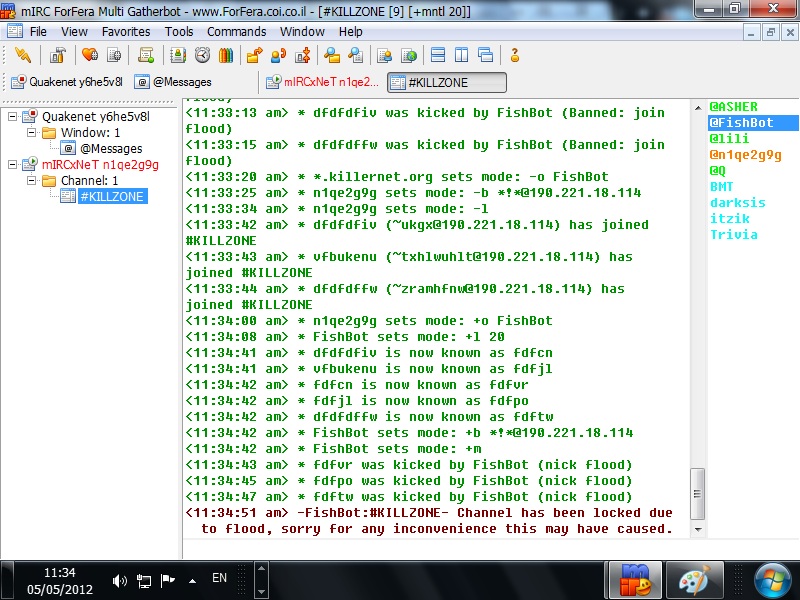Open the Commands menu
The image size is (800, 600).
[237, 32]
